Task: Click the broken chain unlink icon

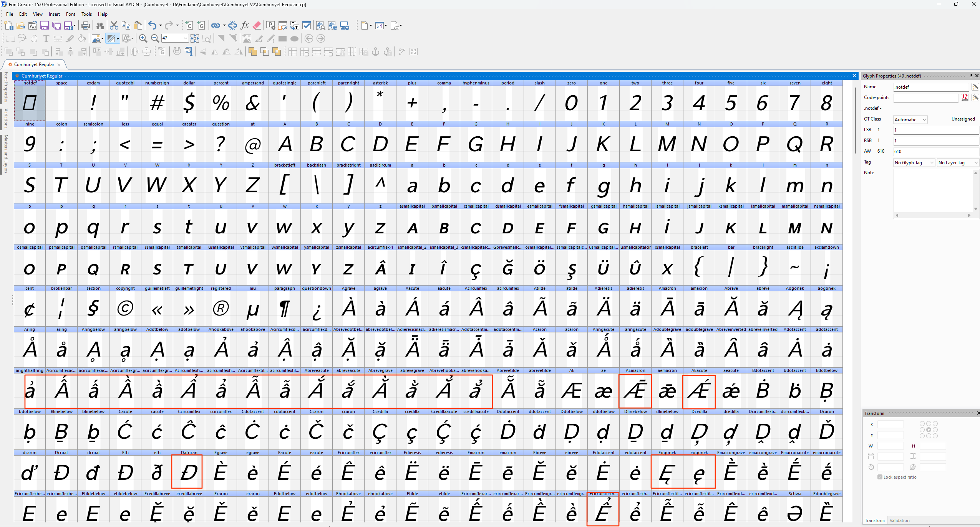Action: point(232,26)
